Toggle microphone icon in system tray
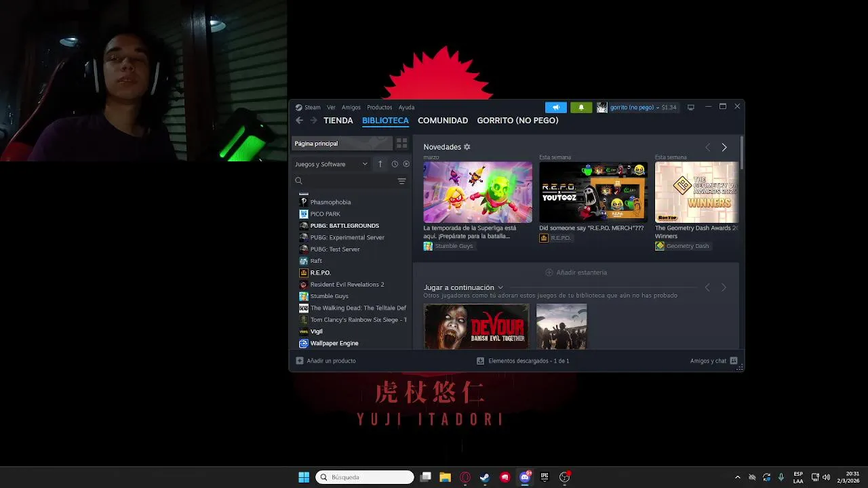 [781, 477]
